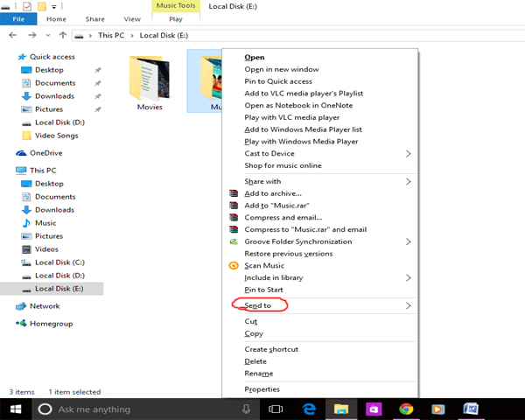This screenshot has height=420, width=525.
Task: Click the Cortana microphone icon
Action: 246,409
